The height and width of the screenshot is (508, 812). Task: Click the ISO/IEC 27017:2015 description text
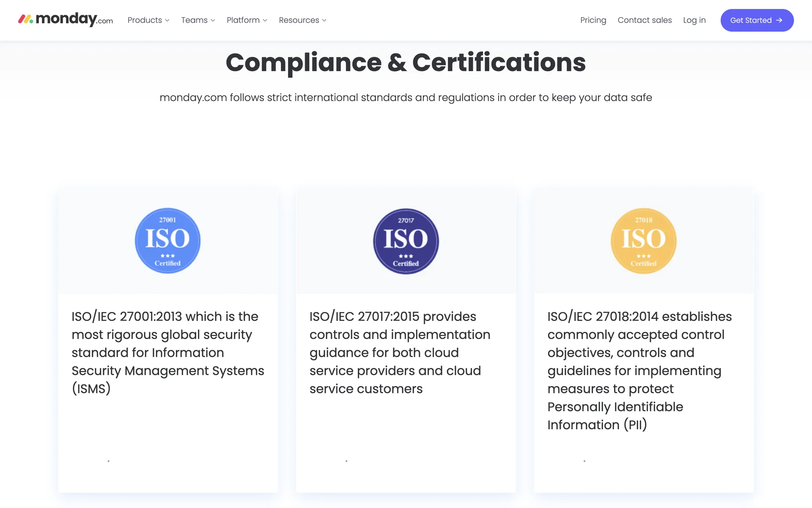(399, 352)
